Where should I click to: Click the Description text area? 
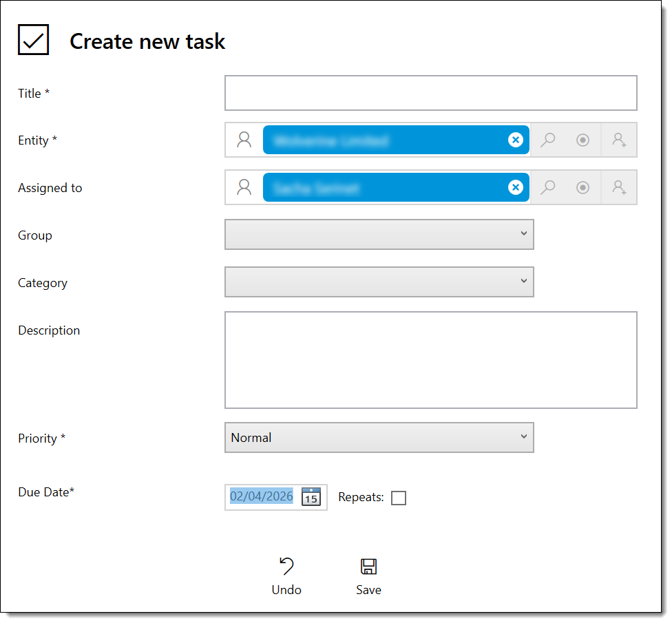(x=430, y=359)
